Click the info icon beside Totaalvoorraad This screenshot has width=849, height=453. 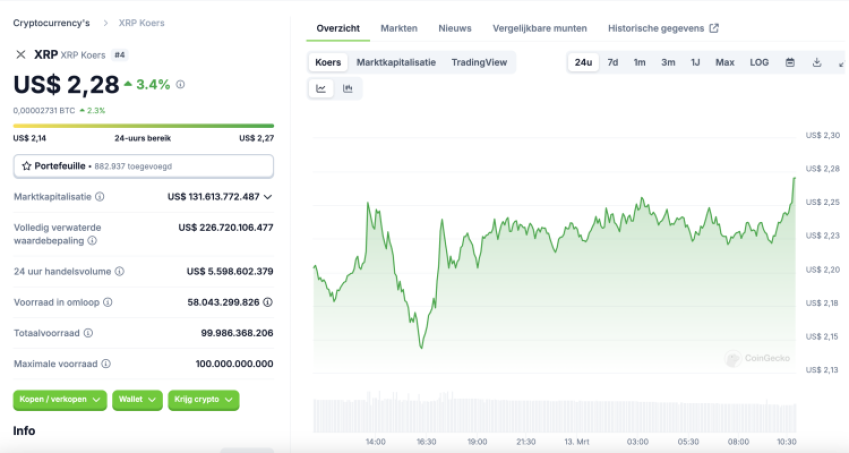point(88,333)
